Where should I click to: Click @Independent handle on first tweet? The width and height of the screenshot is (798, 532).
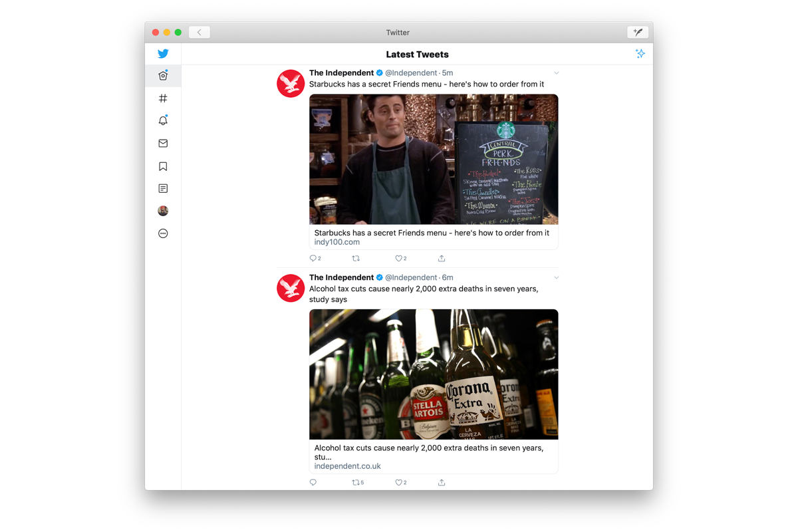[x=411, y=73]
